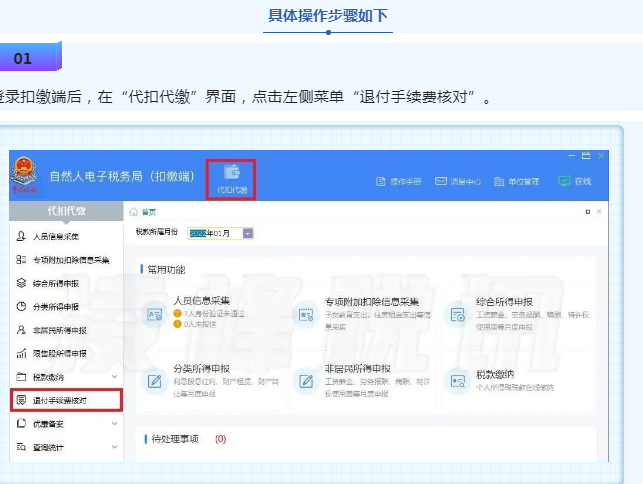This screenshot has height=484, width=643.
Task: Click the 专项附加扣除信息采集 sidebar list icon
Action: [x=21, y=259]
